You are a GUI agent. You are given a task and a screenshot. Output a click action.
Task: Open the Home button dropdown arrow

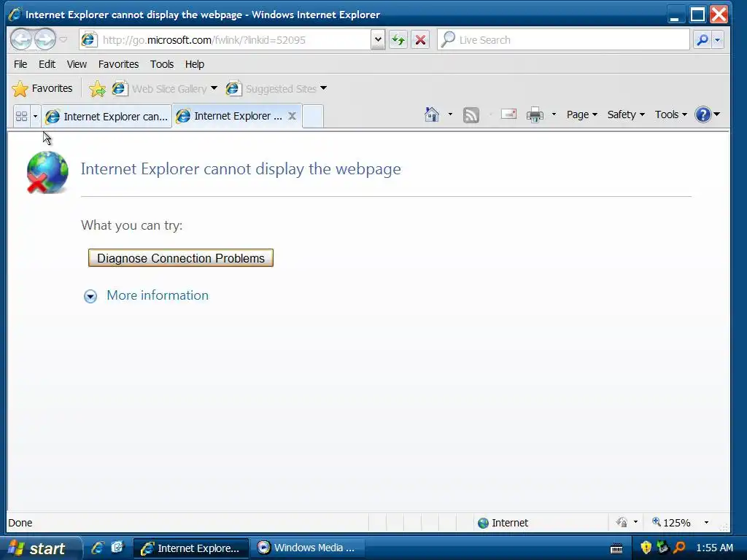[x=449, y=114]
